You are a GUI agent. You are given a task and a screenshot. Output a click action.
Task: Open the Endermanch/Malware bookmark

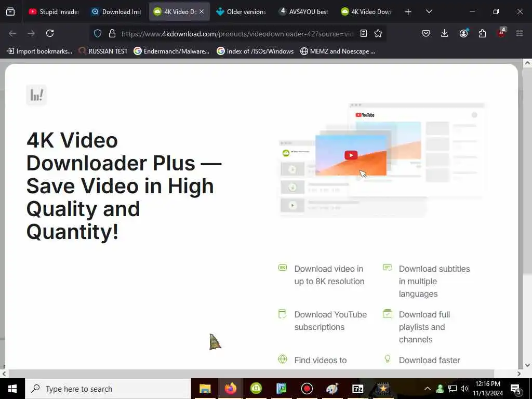pyautogui.click(x=171, y=51)
